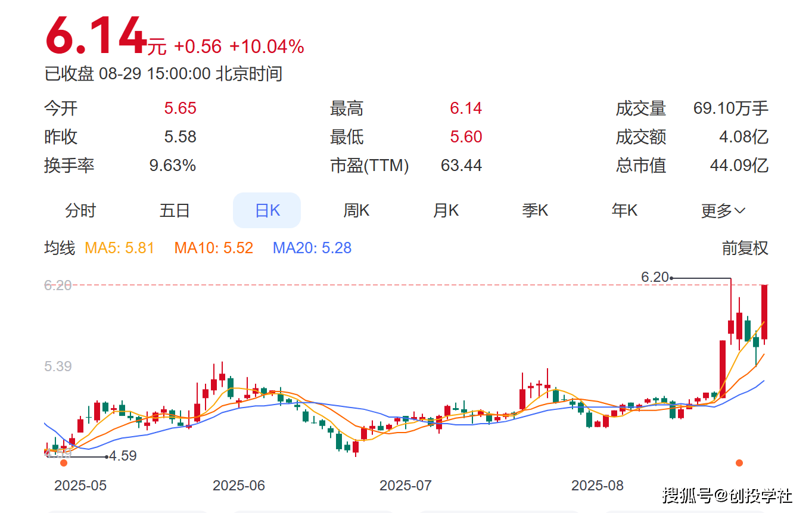Viewport: 812px width, 513px height.
Task: Click the 2025-06 date axis label
Action: click(238, 486)
